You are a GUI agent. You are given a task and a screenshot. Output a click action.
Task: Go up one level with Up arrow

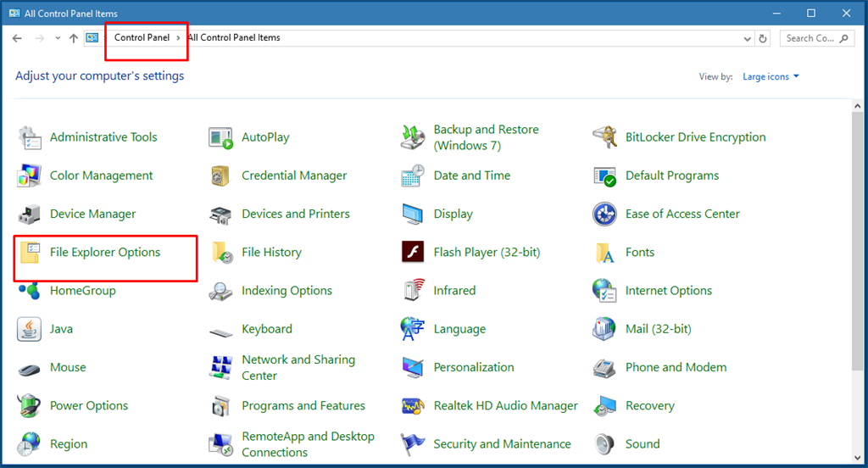click(x=74, y=38)
